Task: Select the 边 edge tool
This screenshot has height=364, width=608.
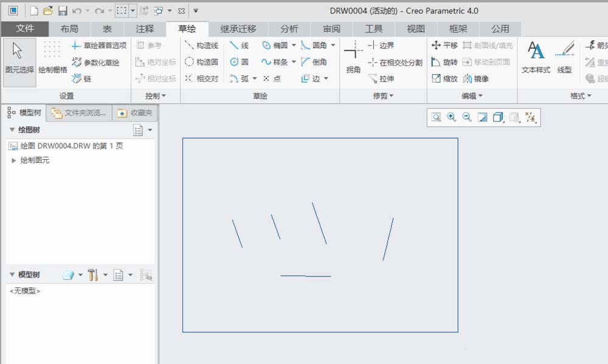Action: click(x=311, y=78)
